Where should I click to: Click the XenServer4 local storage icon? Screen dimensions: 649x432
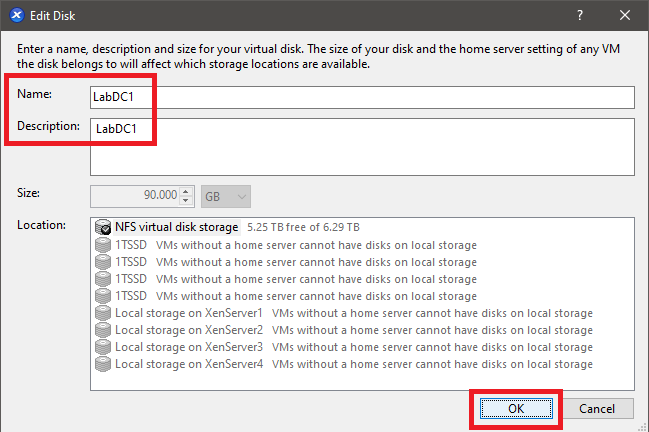(102, 364)
